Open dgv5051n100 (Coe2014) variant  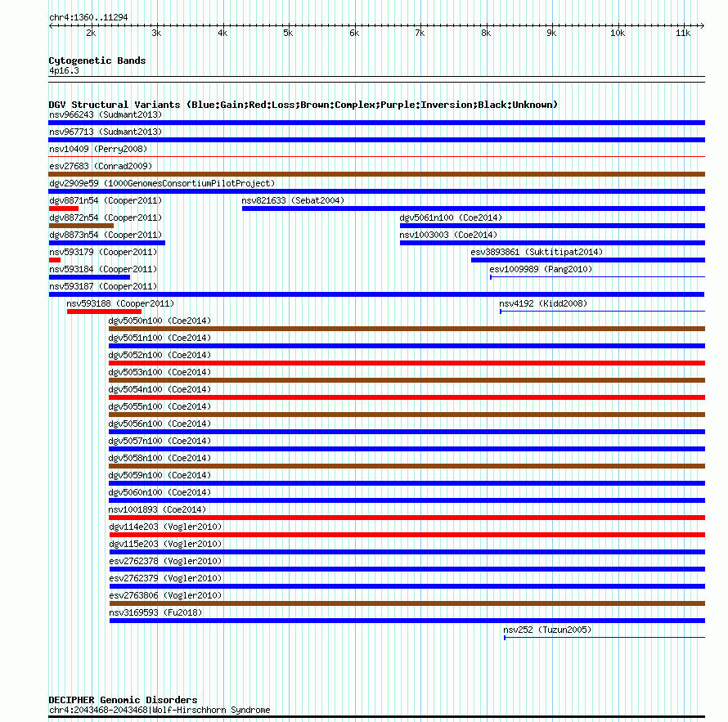click(160, 338)
